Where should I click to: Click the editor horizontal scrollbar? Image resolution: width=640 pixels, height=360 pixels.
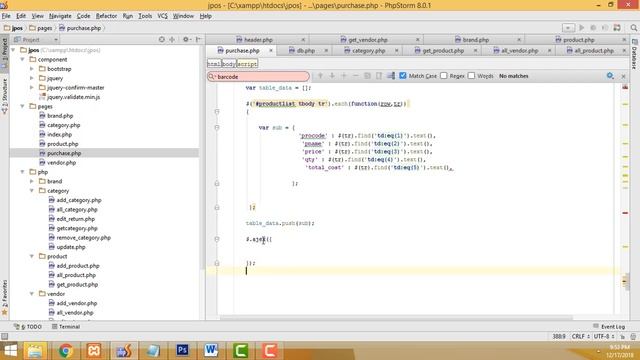pos(396,318)
